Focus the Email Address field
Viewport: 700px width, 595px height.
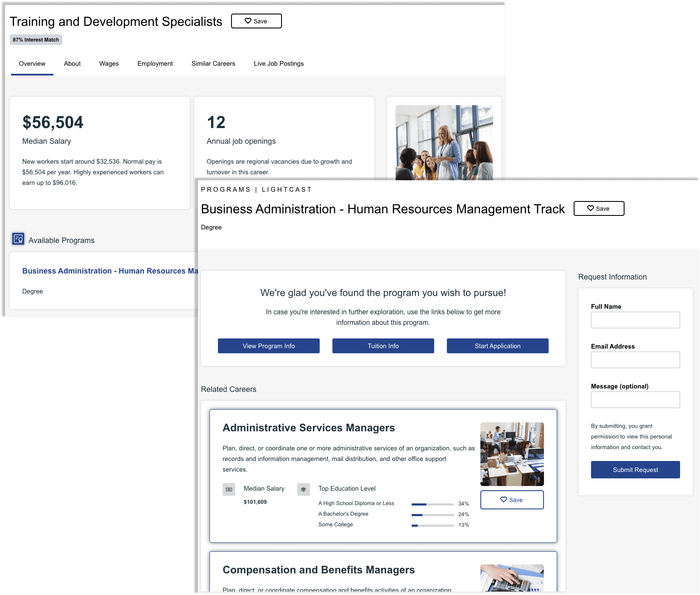pyautogui.click(x=635, y=360)
